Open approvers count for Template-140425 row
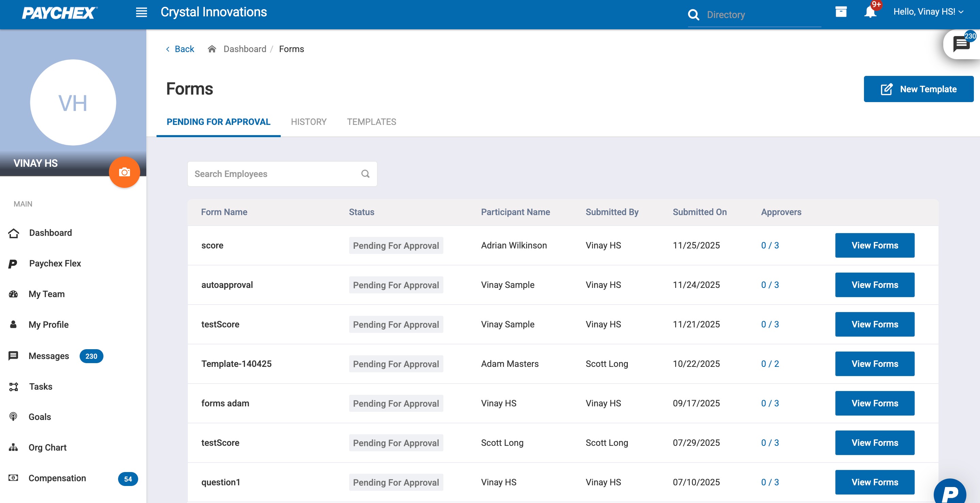The height and width of the screenshot is (503, 980). click(x=770, y=364)
